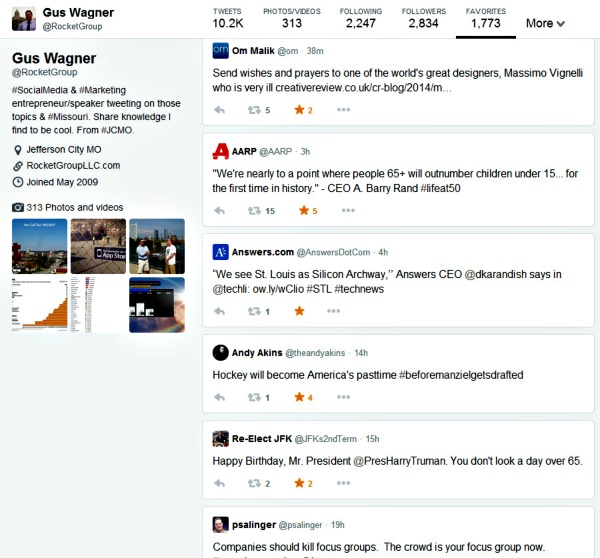600x558 pixels.
Task: Toggle favorite star on Om Malik tweet
Action: [x=299, y=110]
